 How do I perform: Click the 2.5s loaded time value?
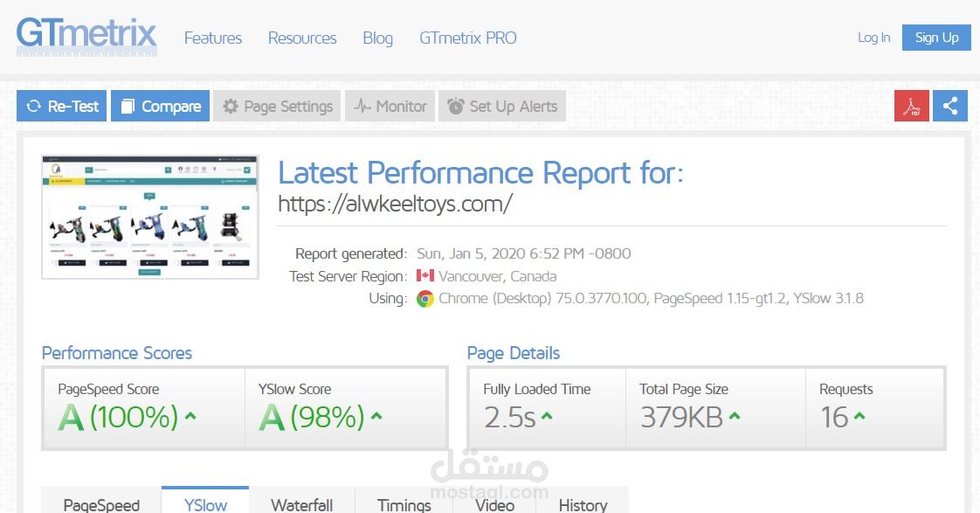click(509, 417)
